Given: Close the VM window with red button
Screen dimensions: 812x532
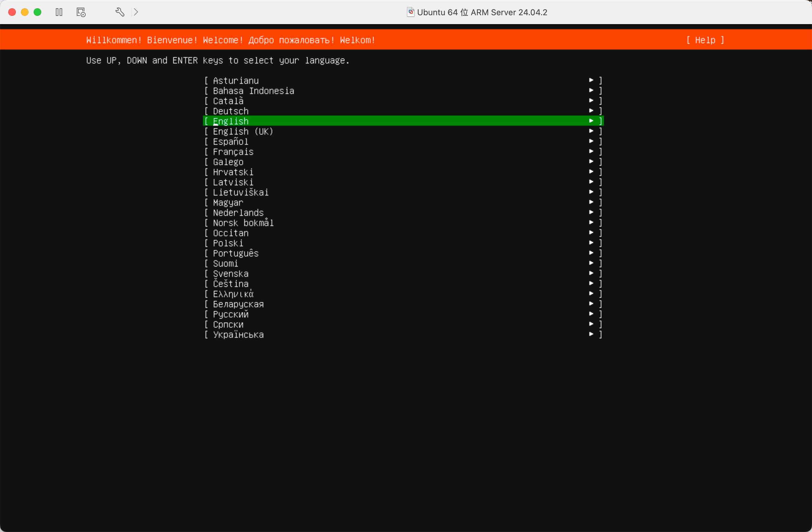Looking at the screenshot, I should pos(12,12).
